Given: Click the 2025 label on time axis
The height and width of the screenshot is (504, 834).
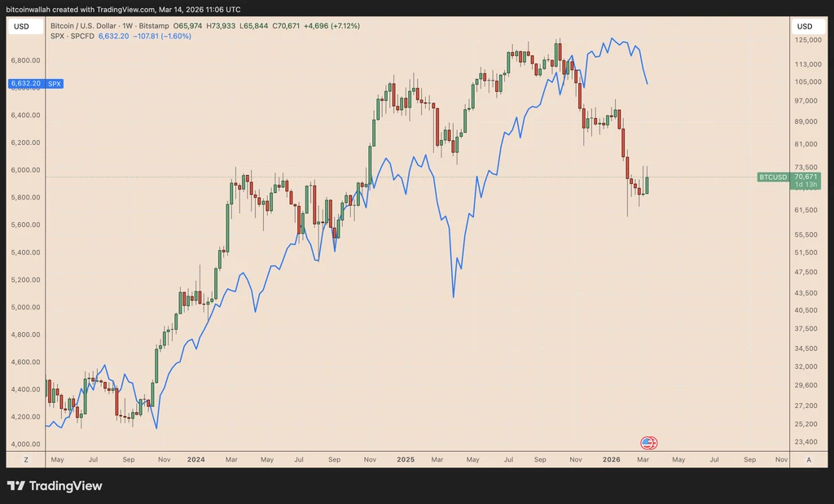Looking at the screenshot, I should 406,459.
